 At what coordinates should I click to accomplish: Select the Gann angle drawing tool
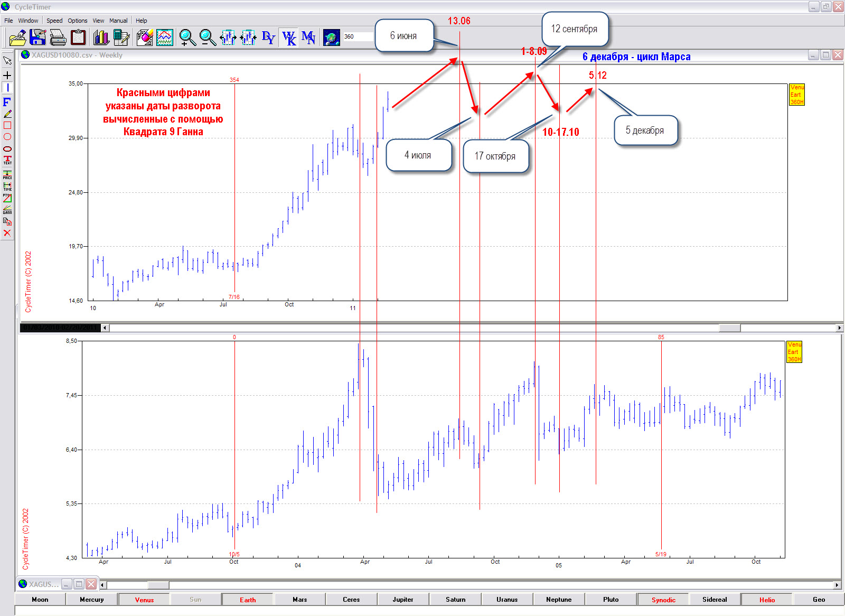click(7, 210)
